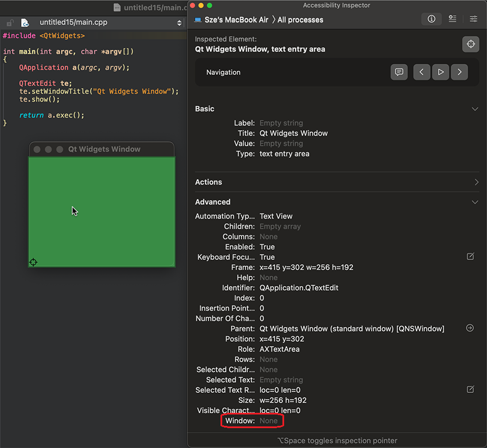Screen dimensions: 487x448
Task: Click the Automation Type value Text View
Action: 276,216
